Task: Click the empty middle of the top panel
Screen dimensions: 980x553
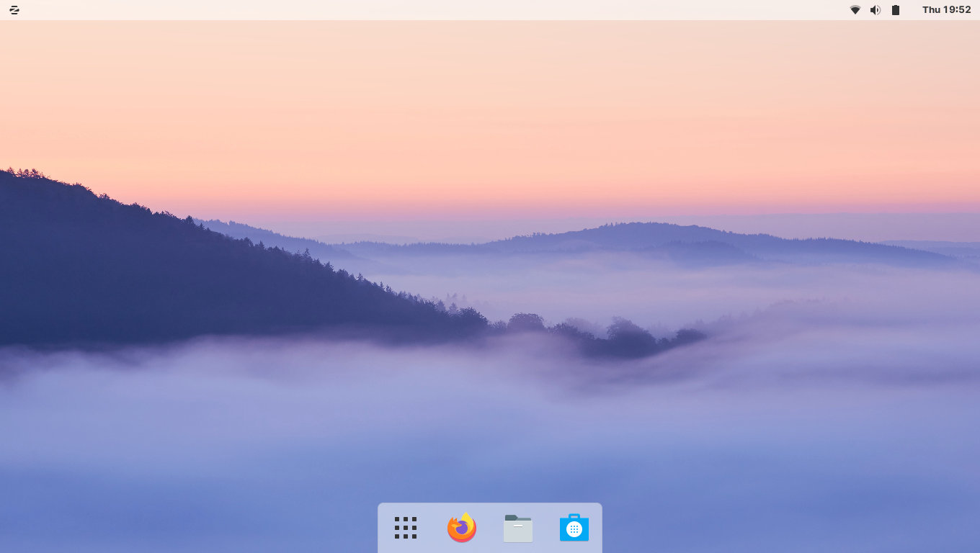Action: [490, 10]
